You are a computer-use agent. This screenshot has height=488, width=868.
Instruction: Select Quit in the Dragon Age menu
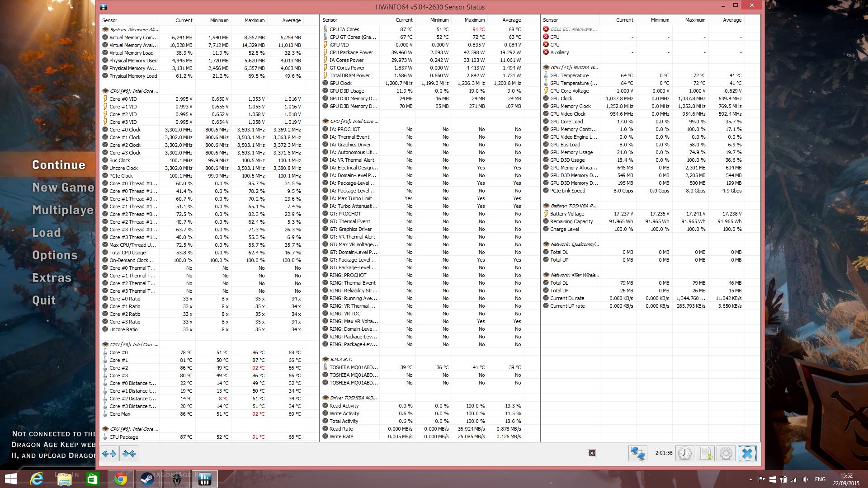pyautogui.click(x=44, y=300)
